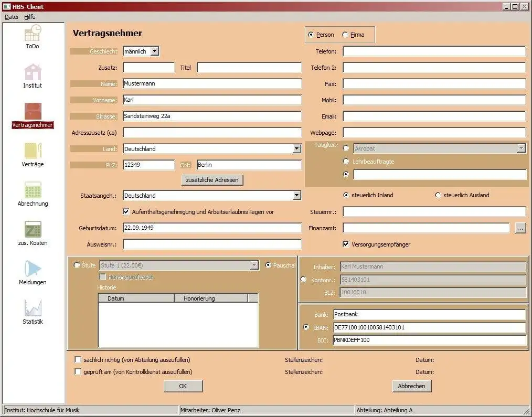532x417 pixels.
Task: Click the Bank field Postbank
Action: pyautogui.click(x=429, y=314)
